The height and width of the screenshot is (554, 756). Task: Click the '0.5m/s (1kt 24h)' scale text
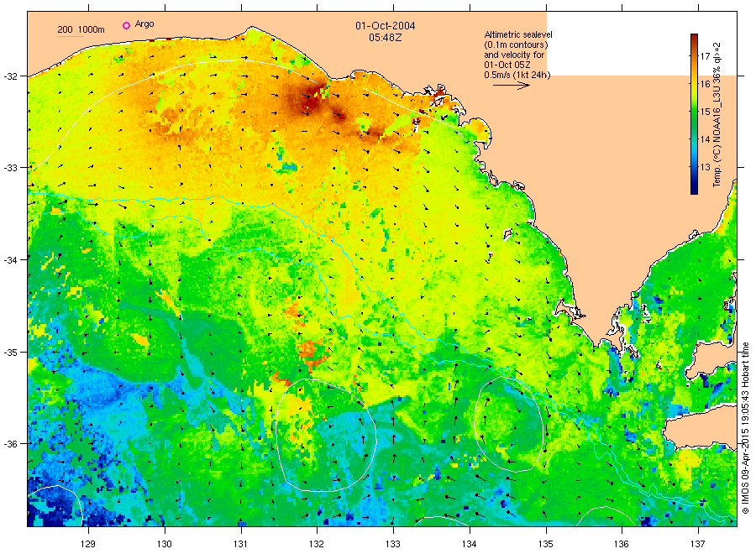click(517, 75)
